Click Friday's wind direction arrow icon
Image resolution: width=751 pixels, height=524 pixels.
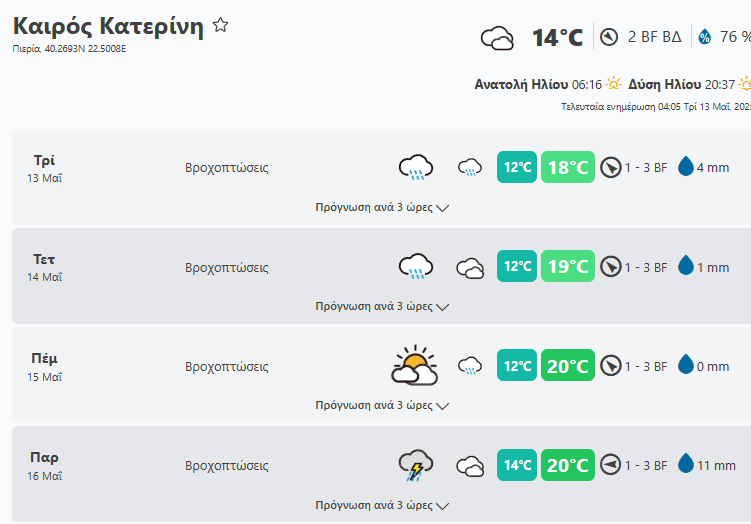pos(611,465)
